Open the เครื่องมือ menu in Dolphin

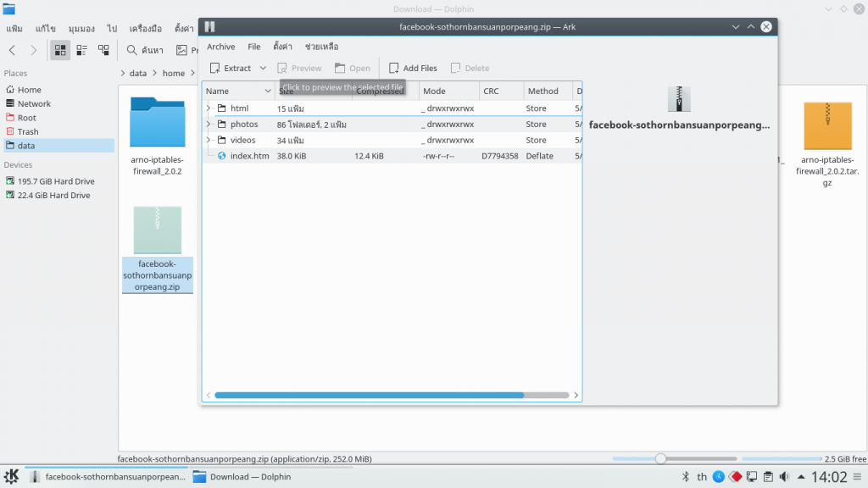pos(146,28)
